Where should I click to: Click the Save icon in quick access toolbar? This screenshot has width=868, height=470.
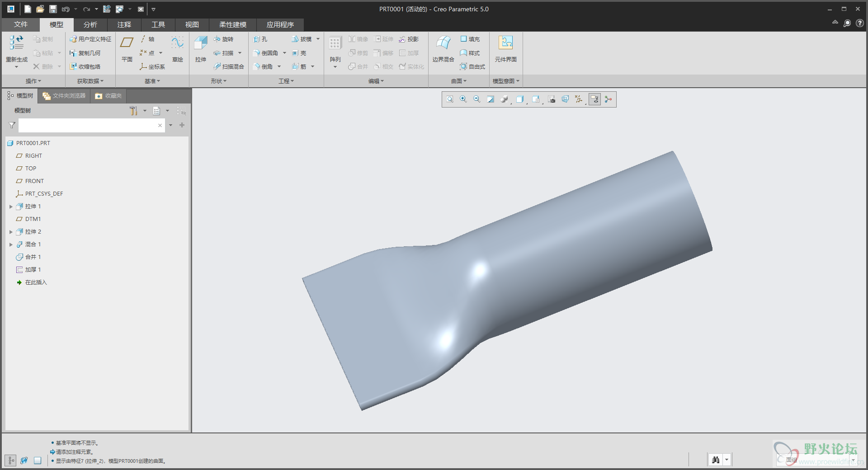tap(53, 9)
